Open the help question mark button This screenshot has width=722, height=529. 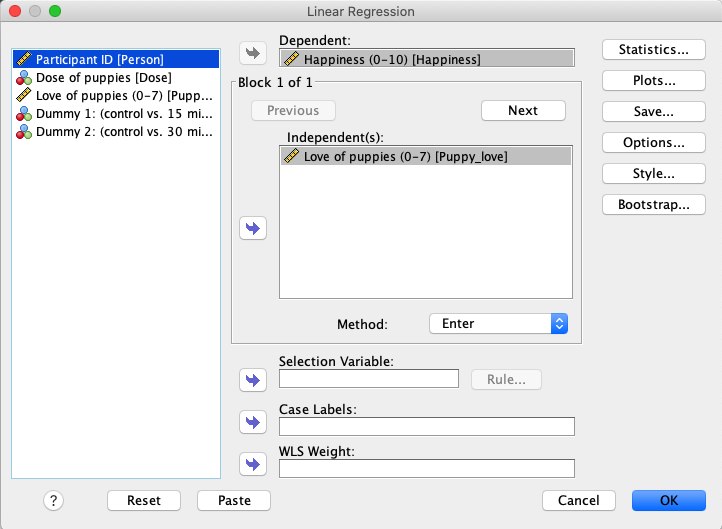[x=53, y=500]
